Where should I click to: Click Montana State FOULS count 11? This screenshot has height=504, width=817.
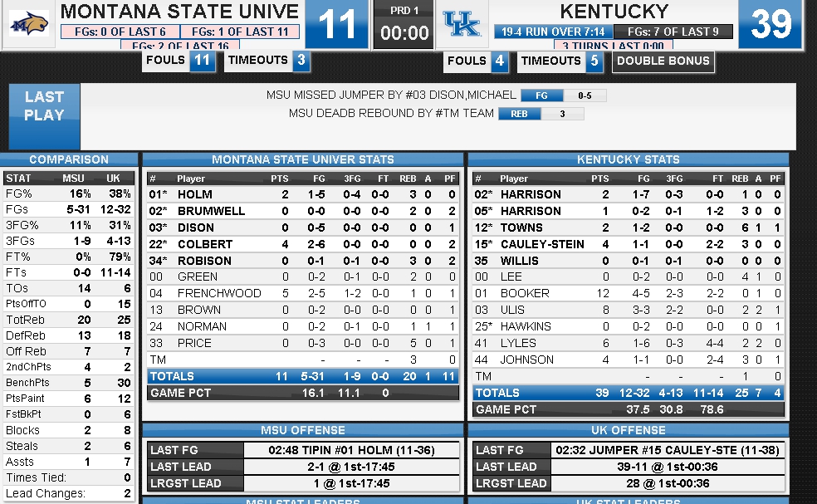pos(202,61)
